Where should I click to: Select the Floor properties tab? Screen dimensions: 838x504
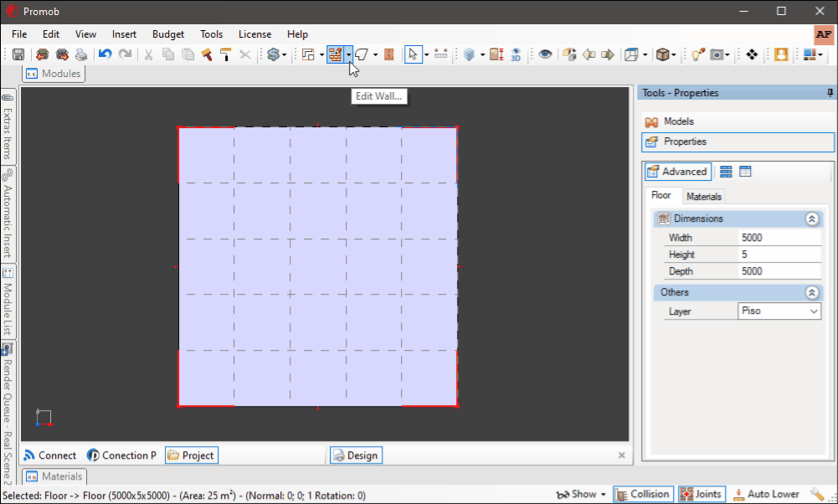pyautogui.click(x=661, y=196)
